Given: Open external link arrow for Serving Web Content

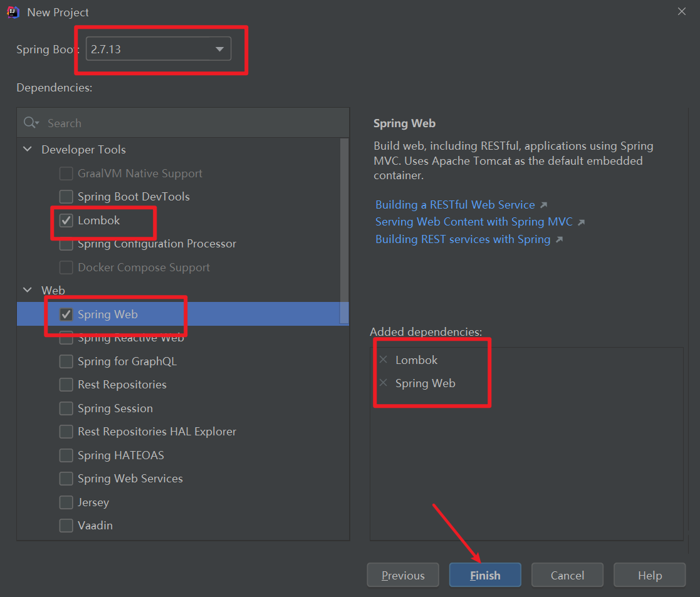Looking at the screenshot, I should (581, 222).
